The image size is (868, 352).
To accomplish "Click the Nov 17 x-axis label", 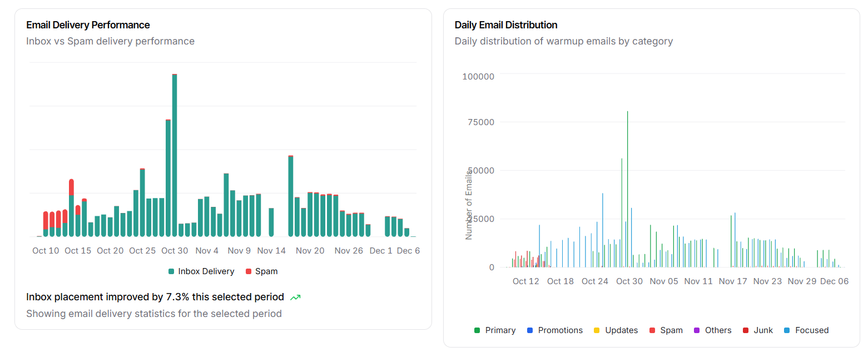I will (x=733, y=281).
